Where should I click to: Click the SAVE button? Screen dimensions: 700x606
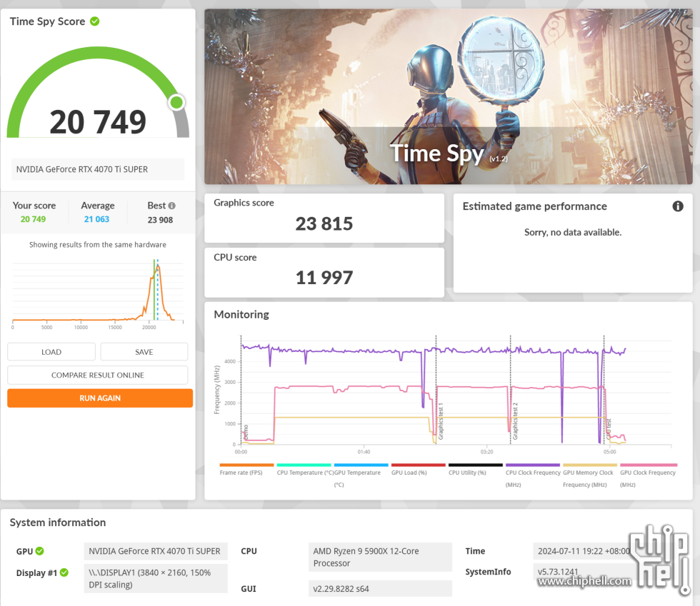[144, 352]
